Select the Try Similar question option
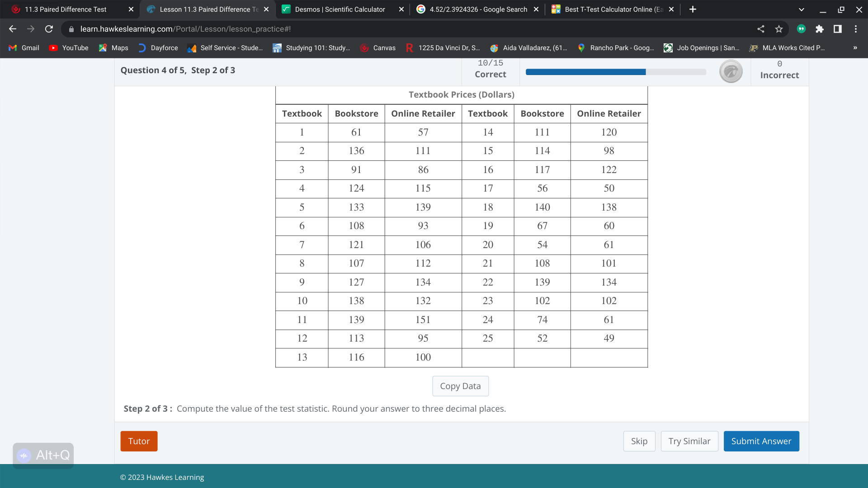The width and height of the screenshot is (868, 488). pyautogui.click(x=689, y=441)
